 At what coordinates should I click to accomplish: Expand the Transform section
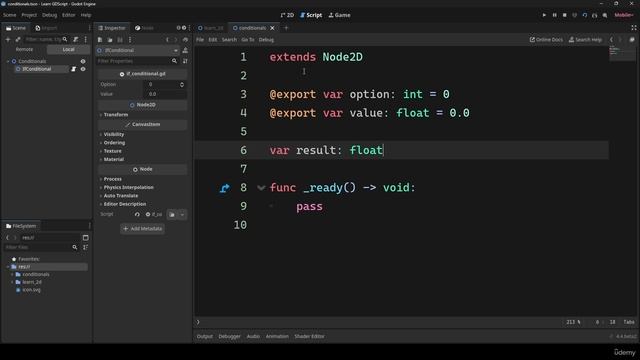tap(116, 115)
